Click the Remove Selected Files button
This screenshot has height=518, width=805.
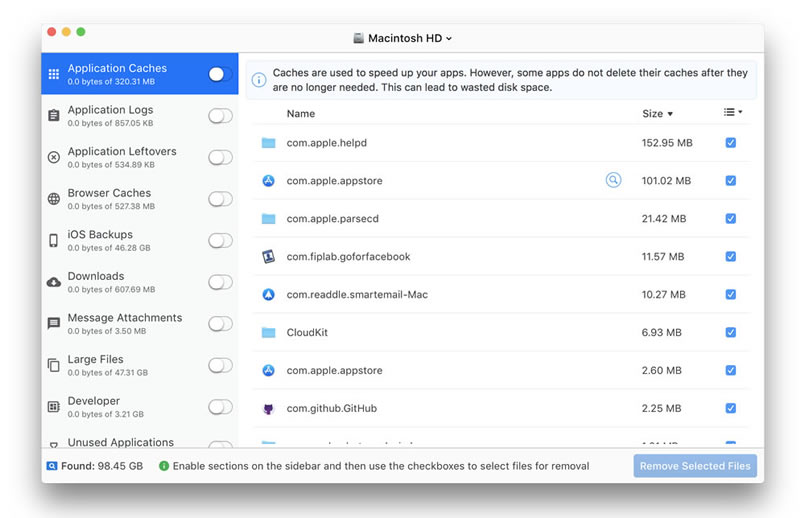click(695, 466)
